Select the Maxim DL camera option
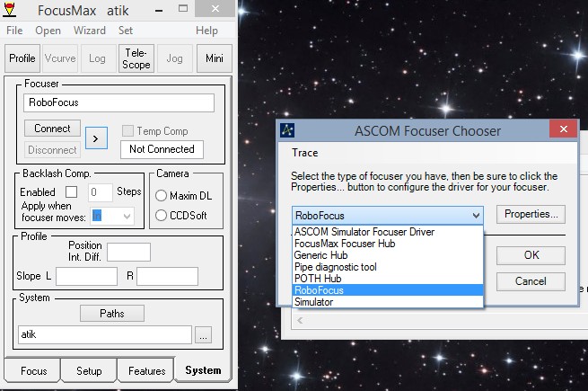Screen dimensions: 588x391 coord(161,196)
